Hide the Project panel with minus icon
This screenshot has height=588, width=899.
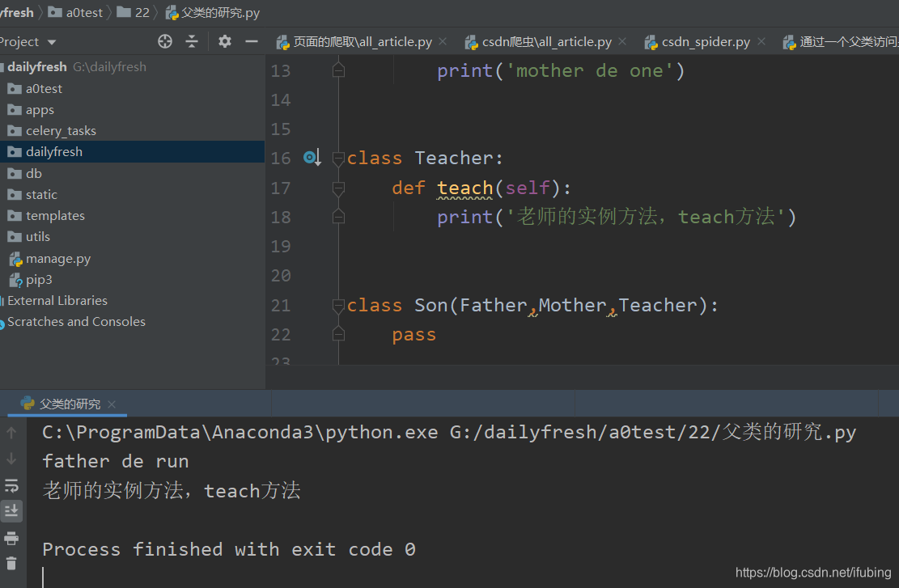click(251, 41)
